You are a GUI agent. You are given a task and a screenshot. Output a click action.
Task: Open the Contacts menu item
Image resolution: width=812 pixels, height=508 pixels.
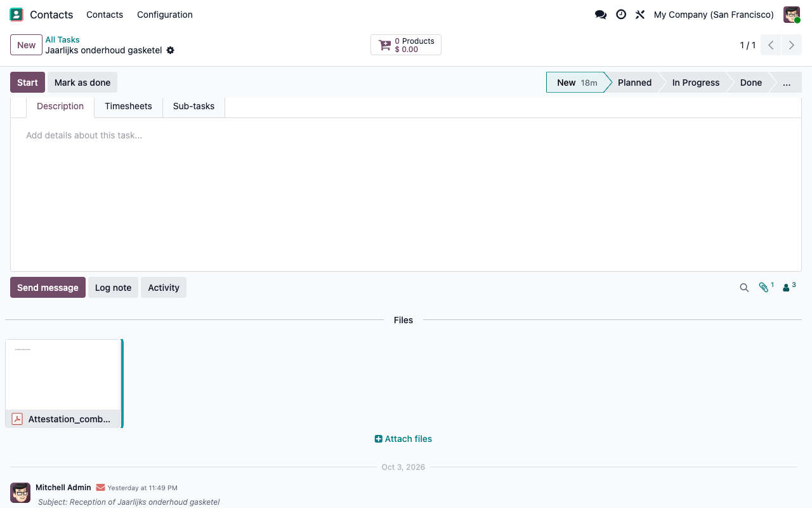(105, 15)
